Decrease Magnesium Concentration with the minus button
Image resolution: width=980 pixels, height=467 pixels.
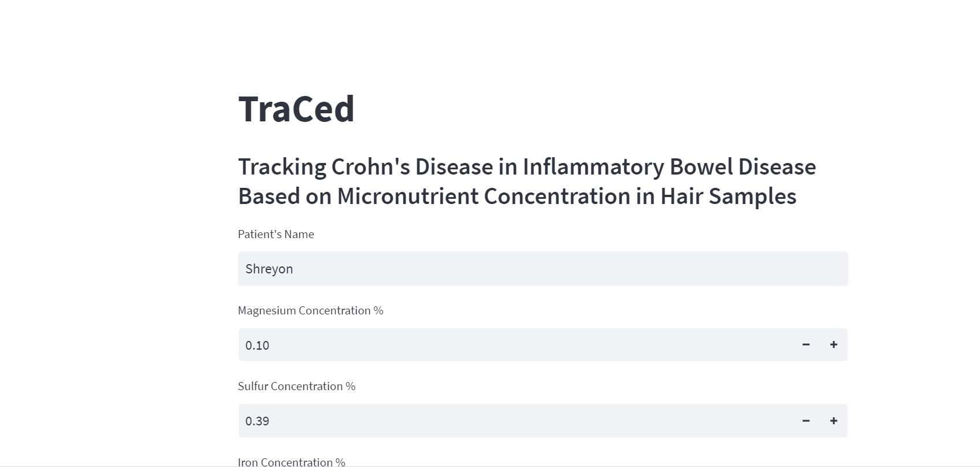[805, 344]
